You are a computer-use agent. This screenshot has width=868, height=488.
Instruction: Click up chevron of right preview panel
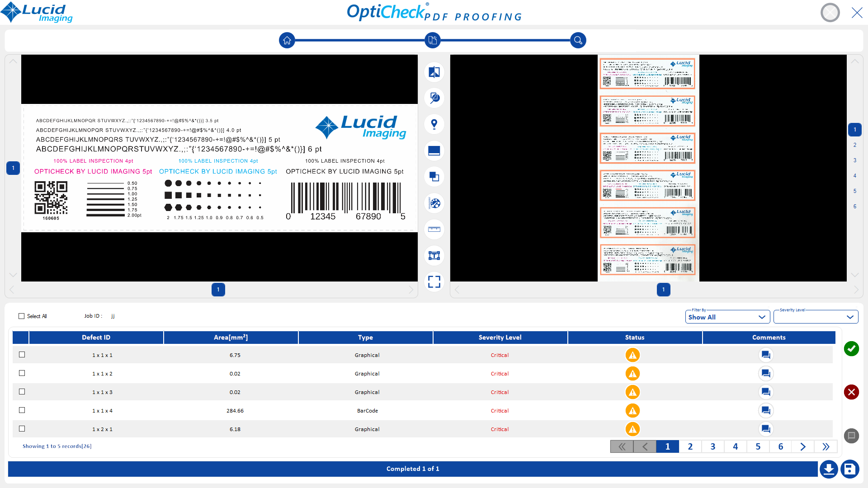click(x=854, y=61)
